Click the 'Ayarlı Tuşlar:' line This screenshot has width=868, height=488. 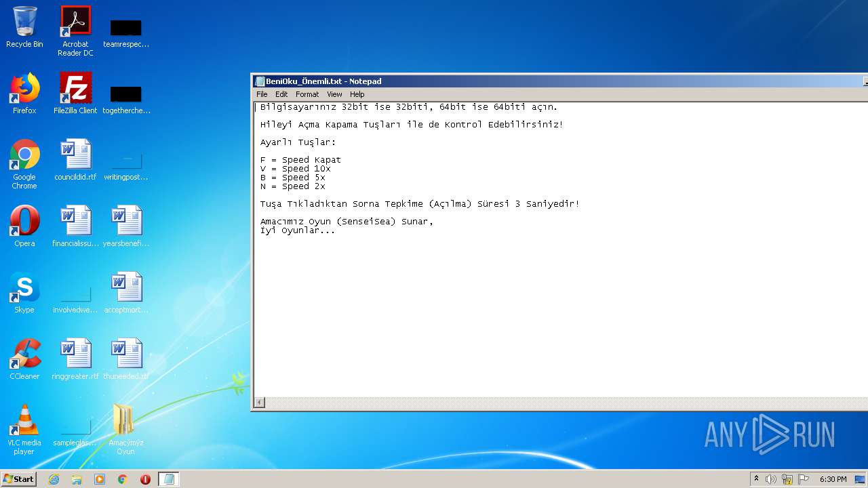pyautogui.click(x=298, y=142)
